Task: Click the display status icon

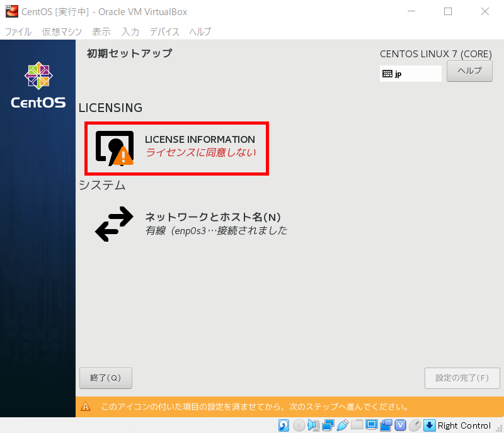Action: click(372, 425)
